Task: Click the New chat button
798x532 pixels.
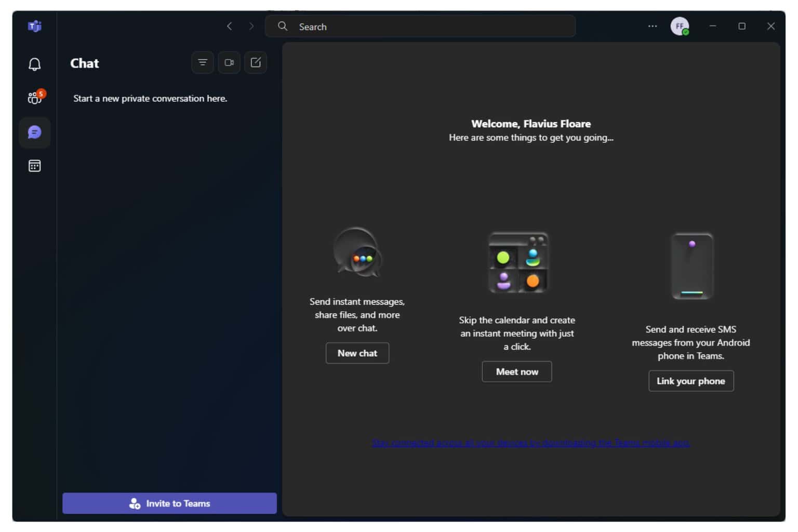Action: click(357, 353)
